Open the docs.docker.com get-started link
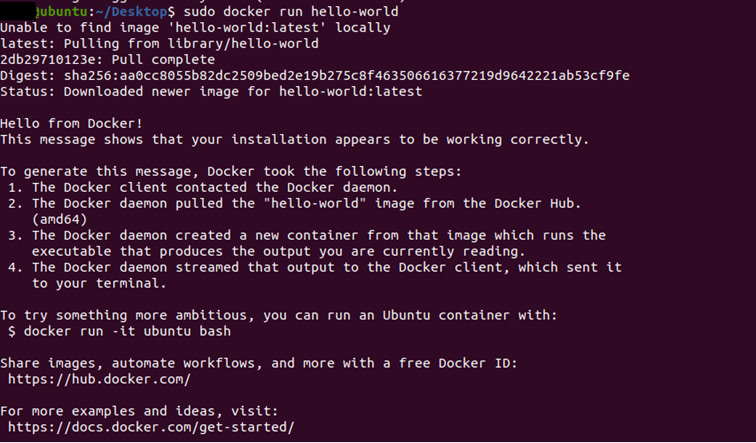 (151, 427)
